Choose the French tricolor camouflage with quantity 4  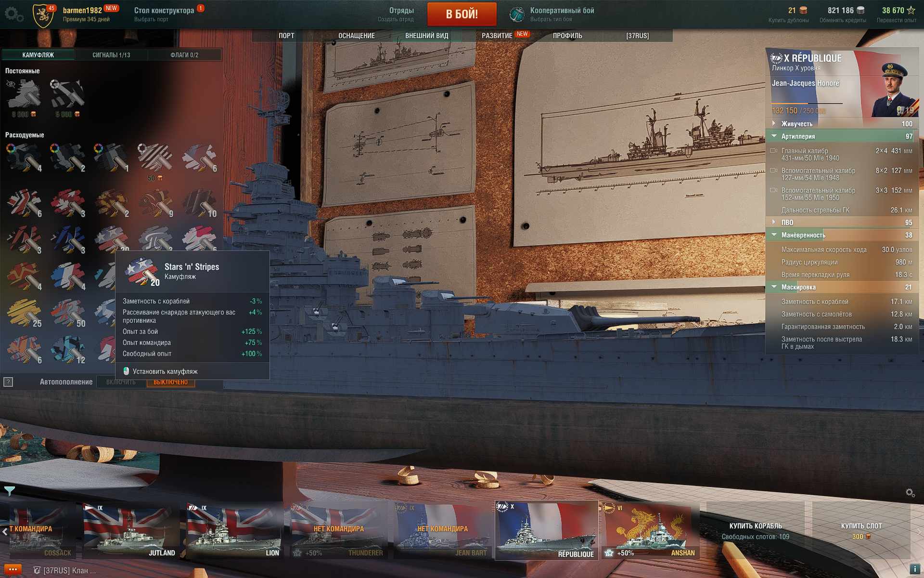point(68,276)
